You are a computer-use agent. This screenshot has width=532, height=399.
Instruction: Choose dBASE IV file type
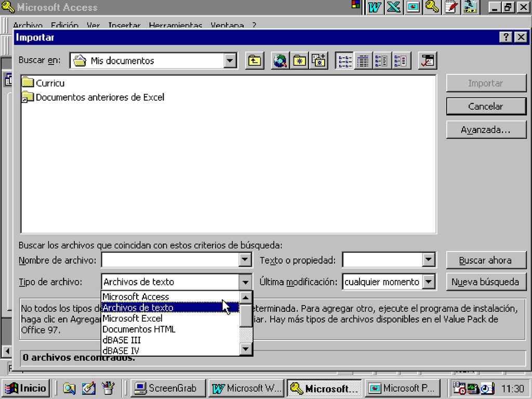click(170, 351)
